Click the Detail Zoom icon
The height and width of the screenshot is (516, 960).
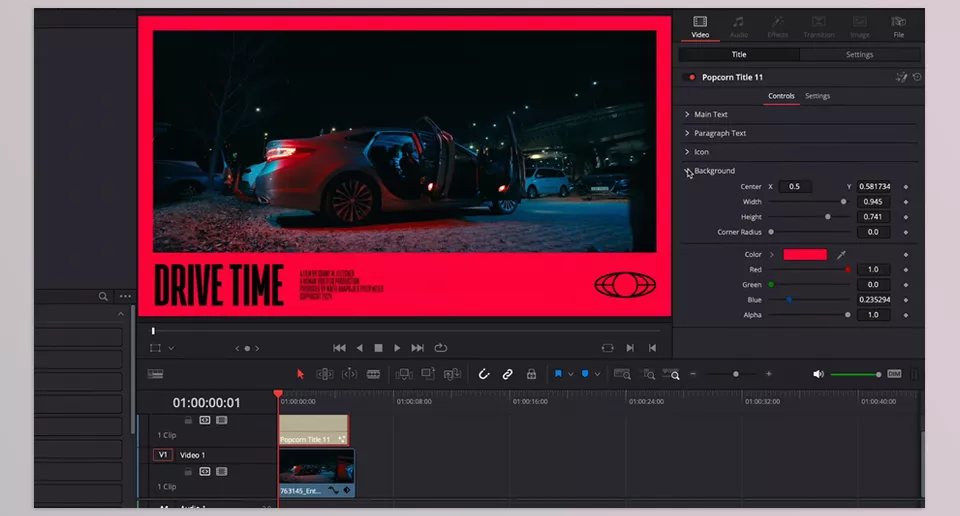pos(649,374)
